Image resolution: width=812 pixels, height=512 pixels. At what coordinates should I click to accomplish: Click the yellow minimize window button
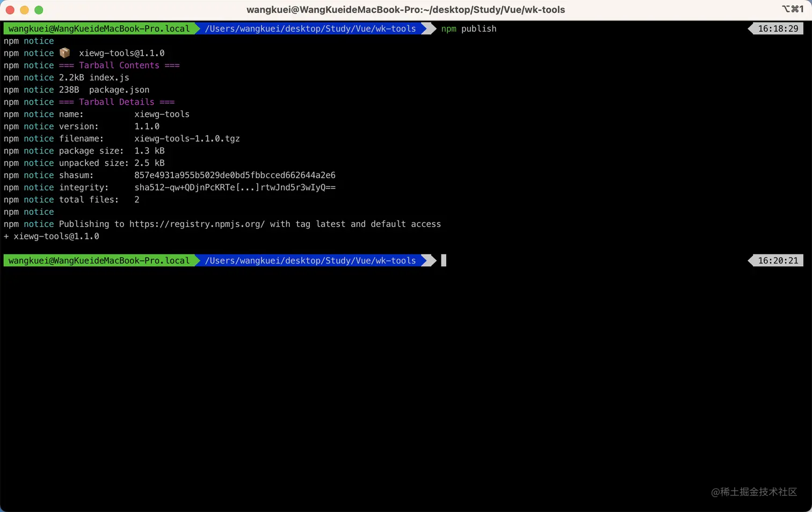(x=24, y=10)
